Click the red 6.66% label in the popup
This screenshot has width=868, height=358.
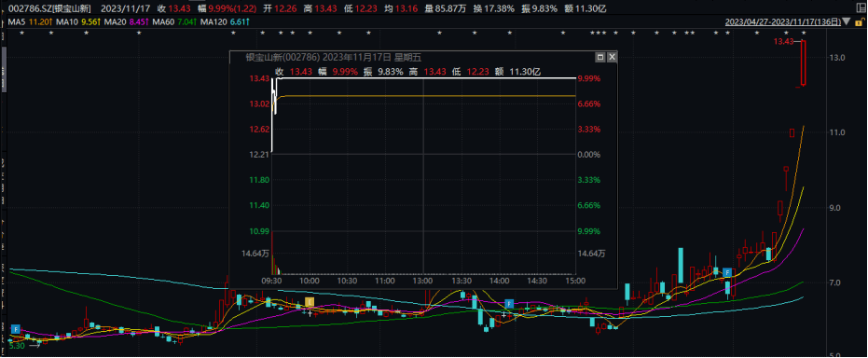click(589, 104)
